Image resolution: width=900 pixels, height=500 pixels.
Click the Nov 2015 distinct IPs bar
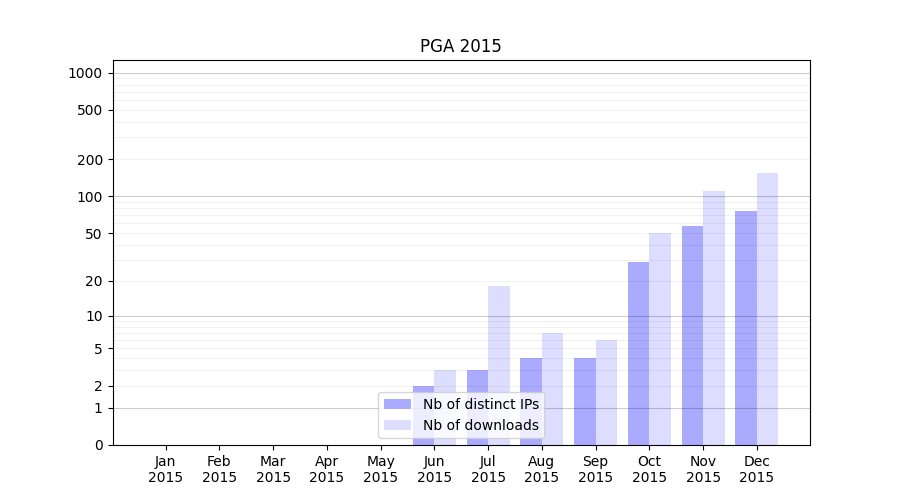692,335
